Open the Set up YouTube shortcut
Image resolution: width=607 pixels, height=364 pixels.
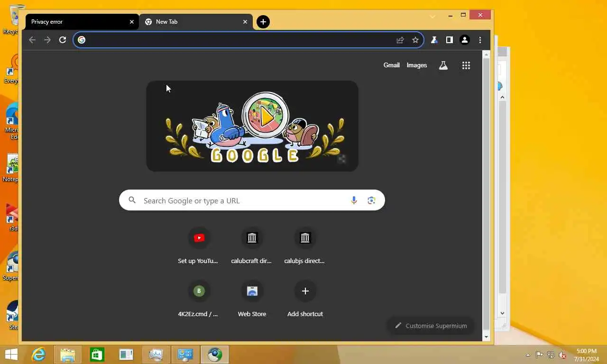tap(199, 246)
